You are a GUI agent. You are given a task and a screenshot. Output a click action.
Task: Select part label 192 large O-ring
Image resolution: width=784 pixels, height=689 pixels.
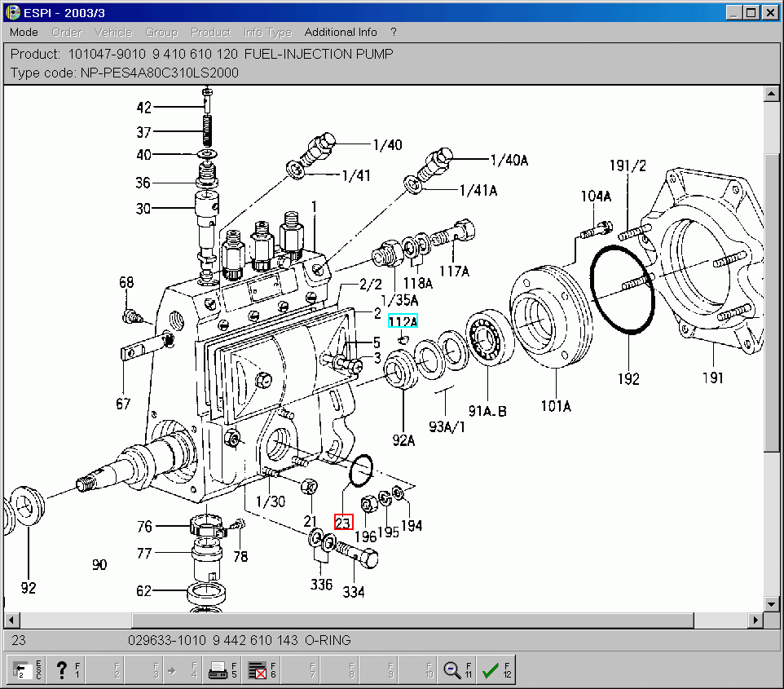(628, 379)
